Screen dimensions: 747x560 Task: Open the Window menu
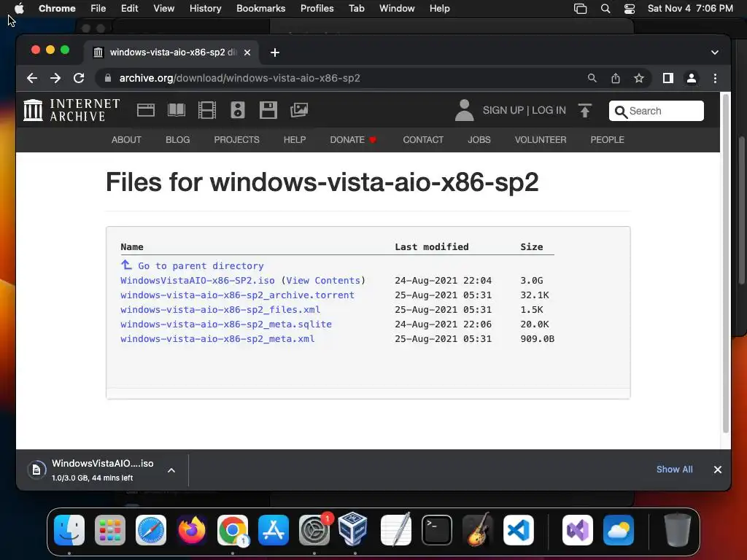(397, 9)
